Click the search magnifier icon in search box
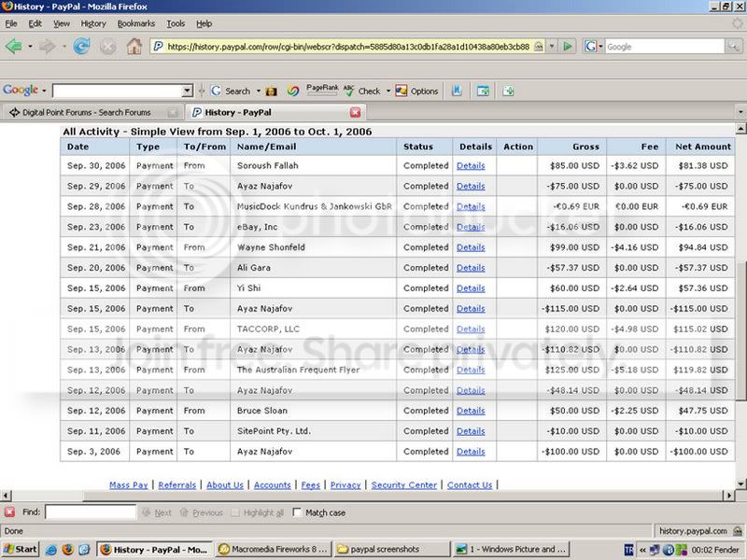The image size is (747, 560). [733, 46]
